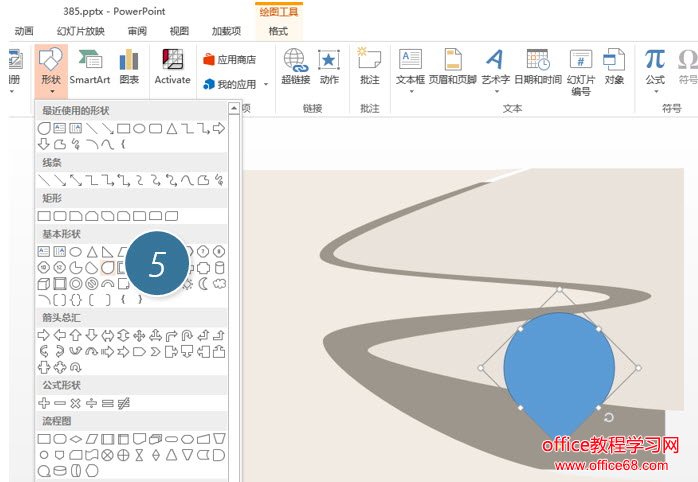Image resolution: width=698 pixels, height=482 pixels.
Task: Choose the plus sign in 公式形状
Action: (44, 402)
